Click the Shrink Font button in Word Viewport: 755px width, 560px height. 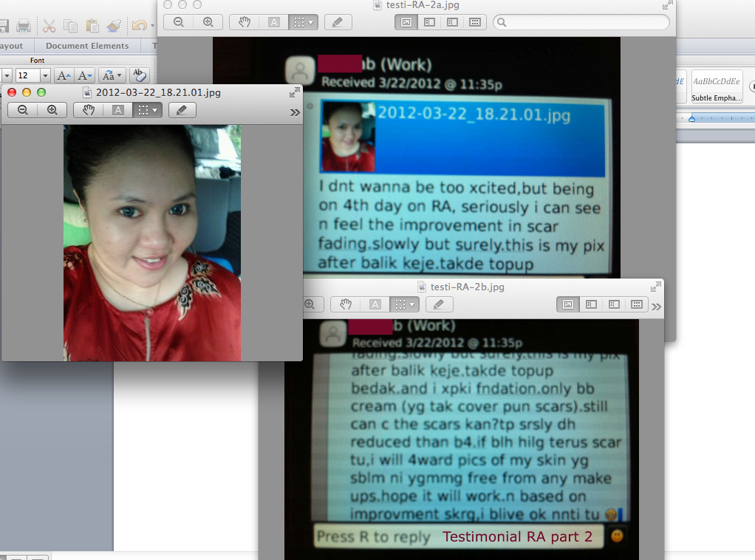[x=83, y=75]
